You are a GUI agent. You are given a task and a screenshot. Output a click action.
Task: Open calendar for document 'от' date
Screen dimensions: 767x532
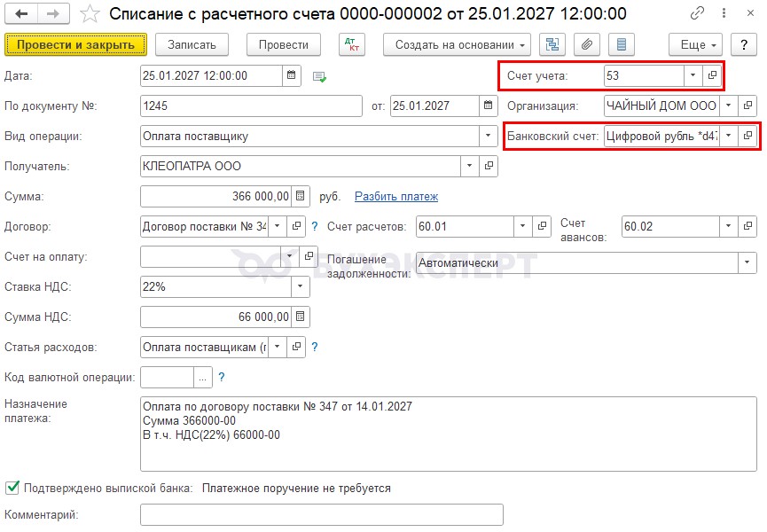488,106
